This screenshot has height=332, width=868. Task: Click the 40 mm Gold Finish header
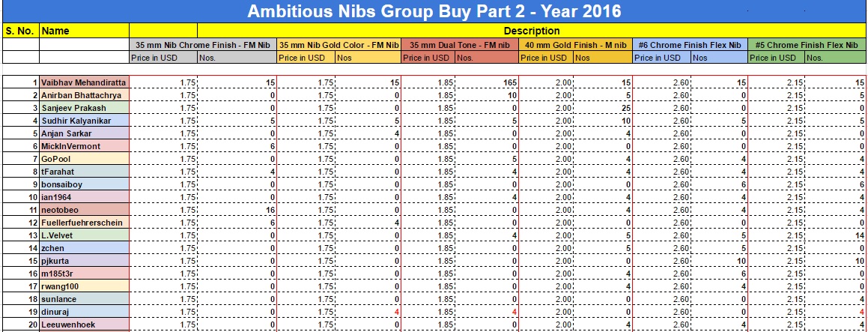point(575,45)
